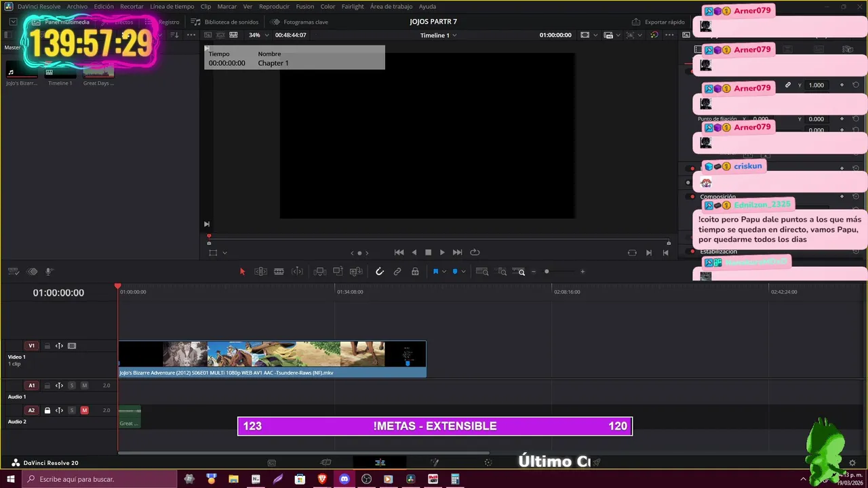The image size is (868, 488).
Task: Open the Área de trabajo menu
Action: pos(391,6)
